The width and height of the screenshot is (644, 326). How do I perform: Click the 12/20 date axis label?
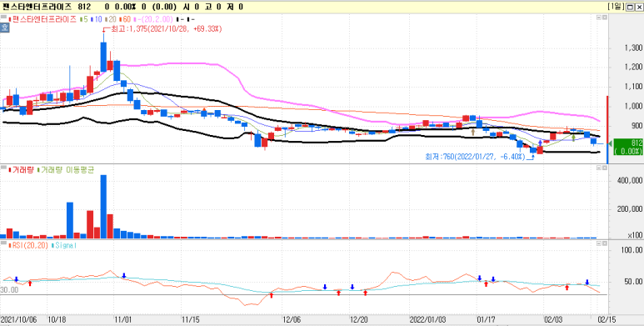point(358,319)
